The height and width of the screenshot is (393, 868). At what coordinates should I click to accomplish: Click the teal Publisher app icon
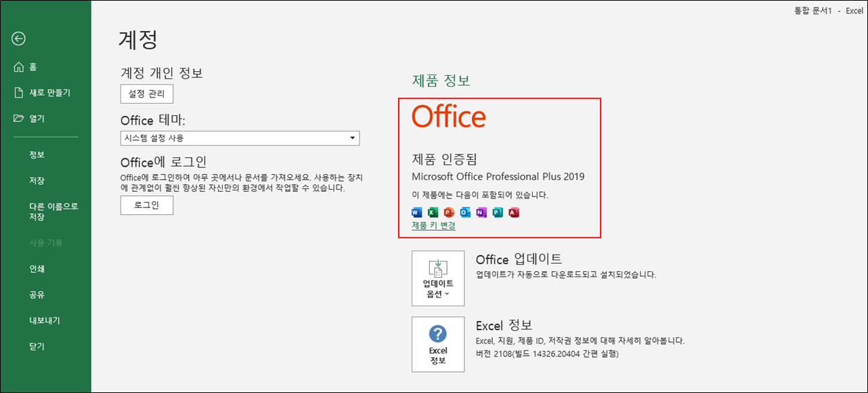pyautogui.click(x=498, y=213)
